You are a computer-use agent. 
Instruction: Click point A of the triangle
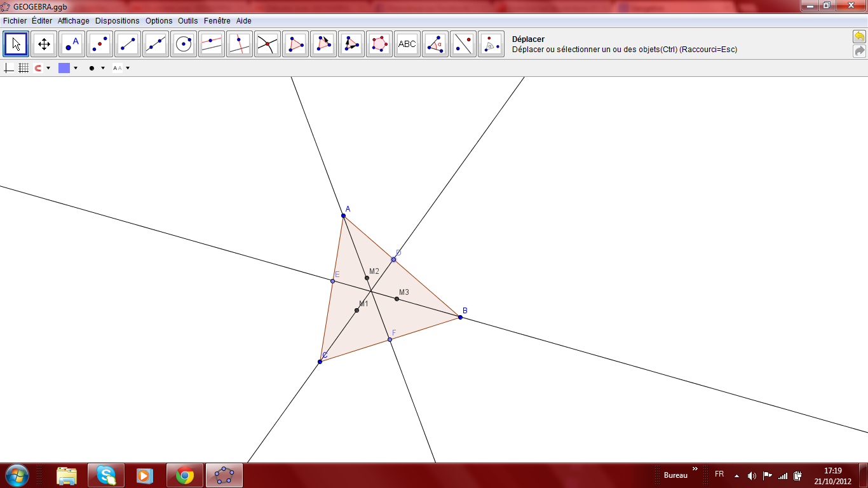click(343, 216)
